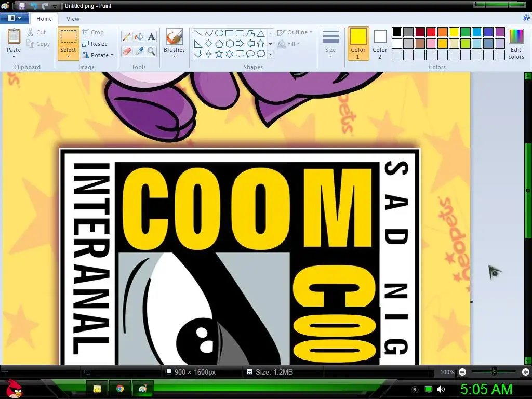
Task: Select the Eraser tool
Action: [x=127, y=51]
